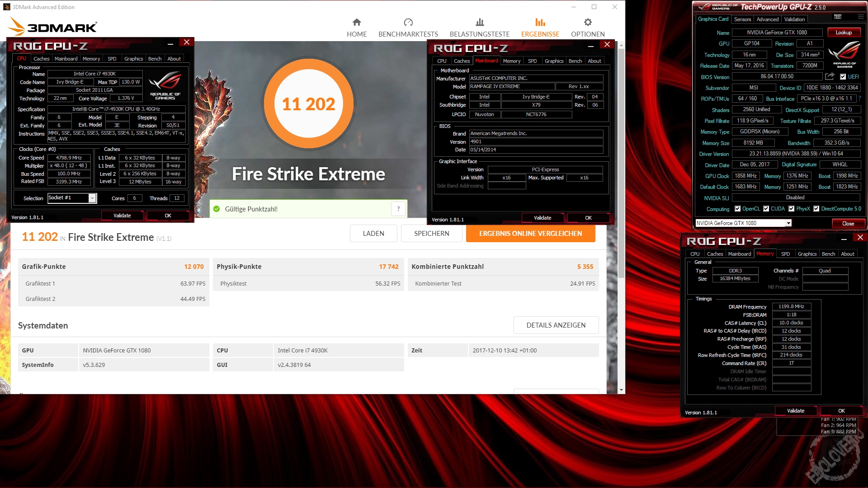Image resolution: width=868 pixels, height=488 pixels.
Task: Switch to Sensors tab in GPU-Z
Action: (742, 19)
